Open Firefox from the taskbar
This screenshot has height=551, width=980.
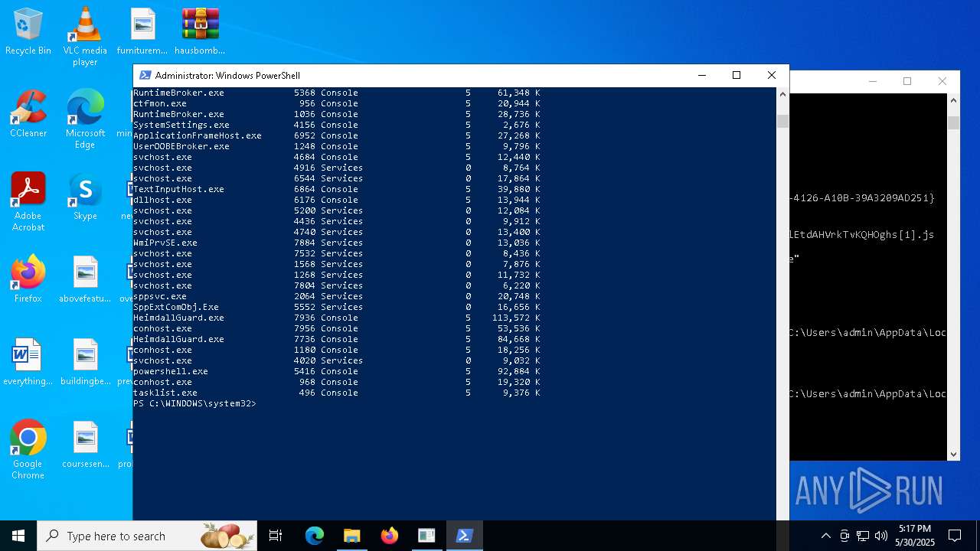(389, 536)
